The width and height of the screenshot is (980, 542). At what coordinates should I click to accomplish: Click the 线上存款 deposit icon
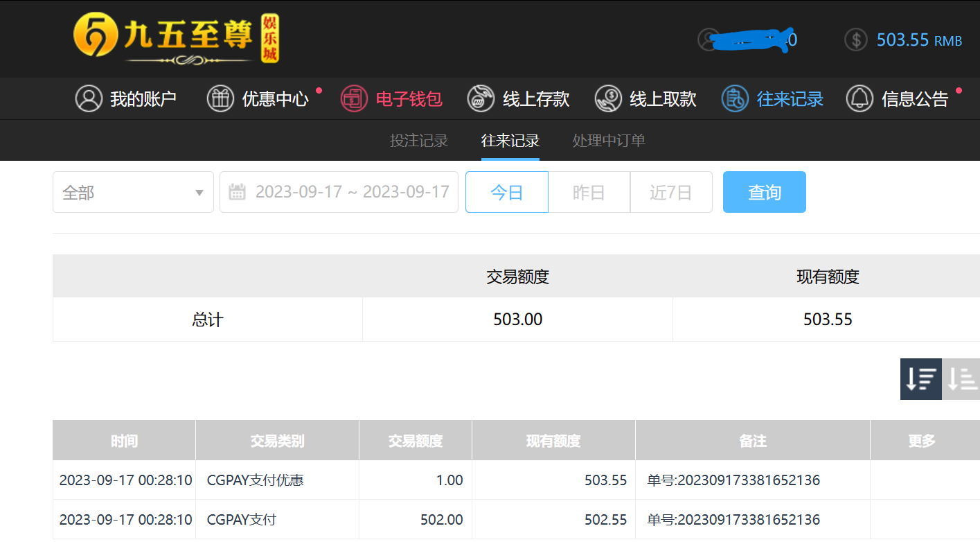point(481,98)
